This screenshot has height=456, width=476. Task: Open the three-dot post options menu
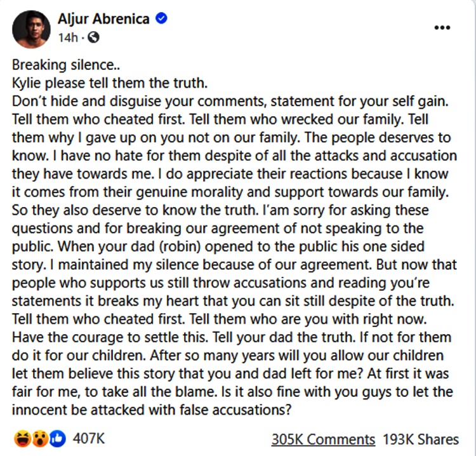pos(442,28)
